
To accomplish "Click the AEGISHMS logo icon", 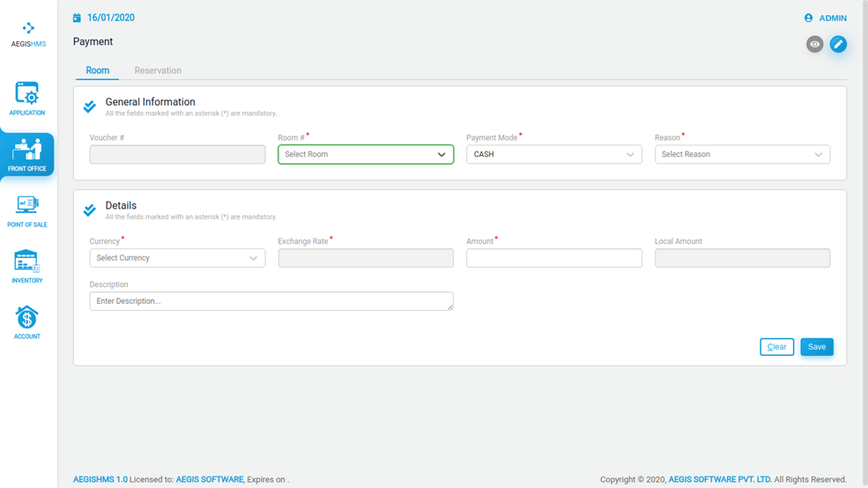I will click(28, 28).
